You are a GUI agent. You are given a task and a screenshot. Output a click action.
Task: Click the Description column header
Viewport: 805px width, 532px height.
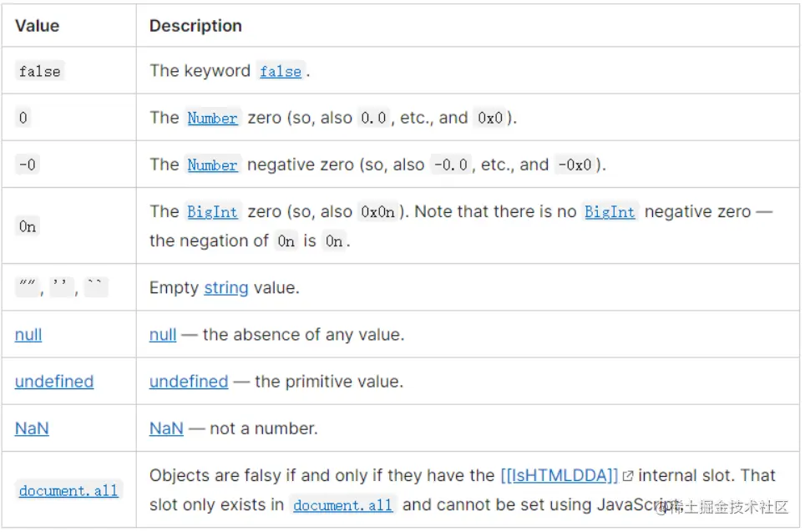(195, 26)
